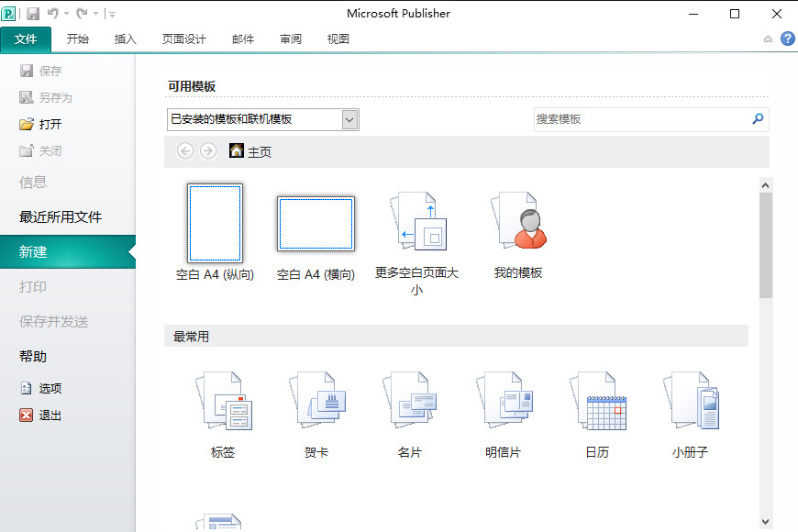Screen dimensions: 798x532
Task: Select the 日历 template icon
Action: (x=597, y=401)
